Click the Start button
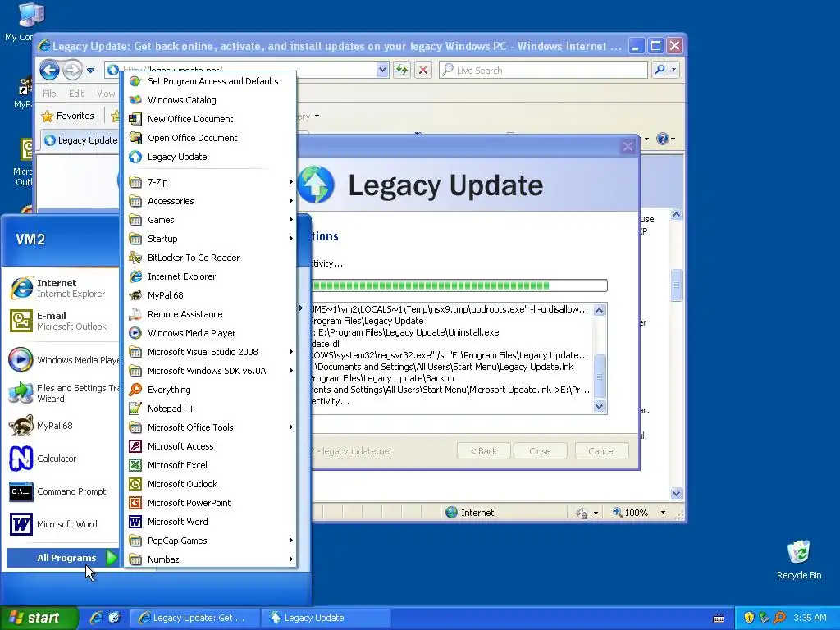The width and height of the screenshot is (840, 630). 38,618
